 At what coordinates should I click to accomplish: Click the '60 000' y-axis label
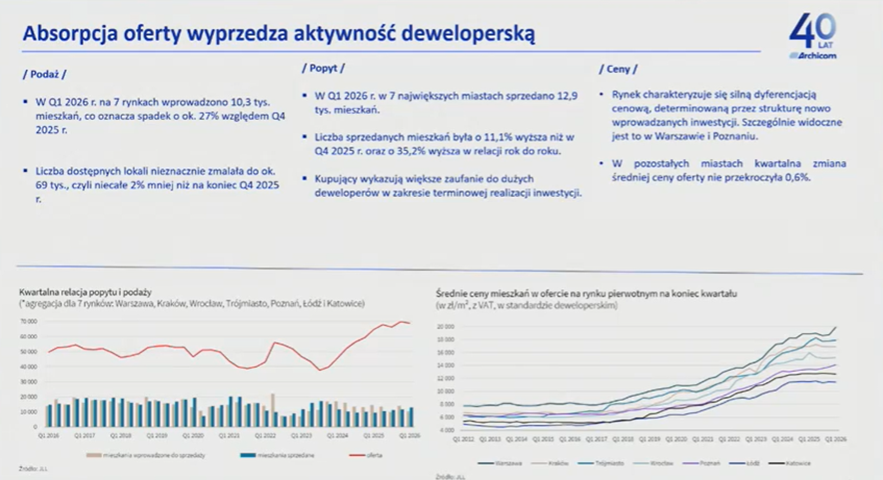(x=28, y=336)
